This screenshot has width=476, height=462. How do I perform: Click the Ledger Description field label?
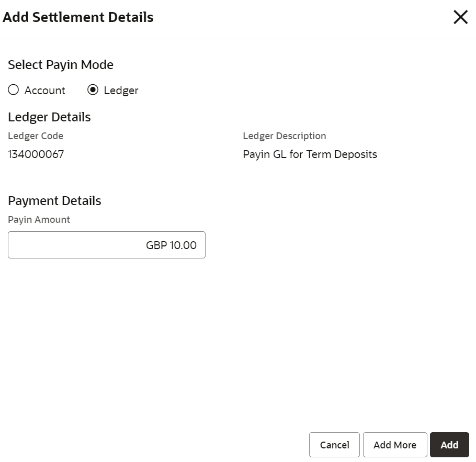(284, 136)
